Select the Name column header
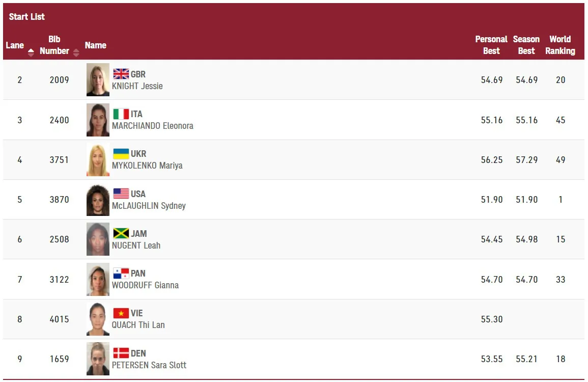Image resolution: width=588 pixels, height=382 pixels. (95, 45)
